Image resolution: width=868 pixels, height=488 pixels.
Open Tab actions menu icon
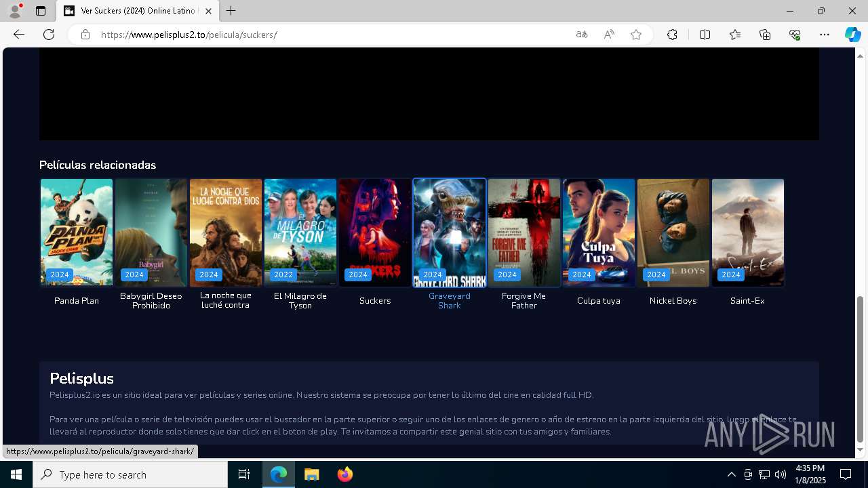[41, 11]
